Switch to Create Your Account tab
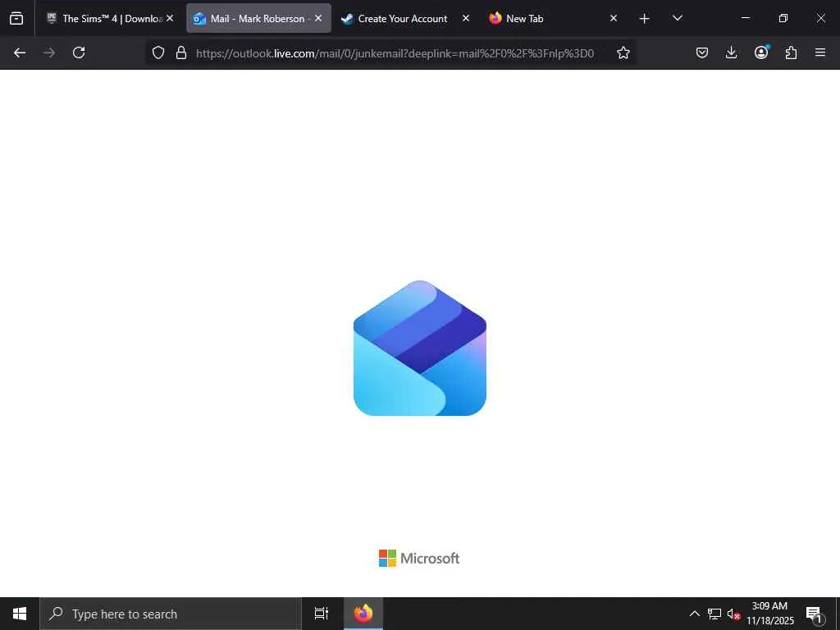This screenshot has height=630, width=840. (x=405, y=18)
